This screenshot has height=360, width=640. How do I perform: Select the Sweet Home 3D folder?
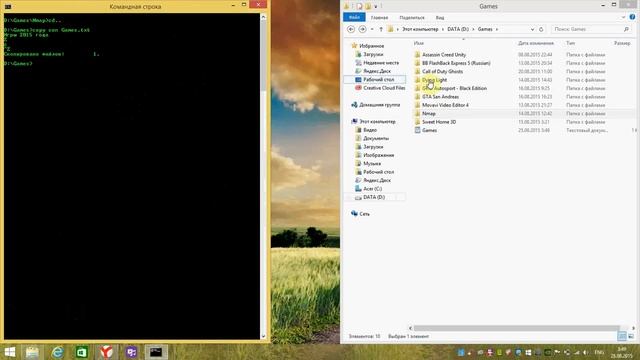click(x=439, y=122)
